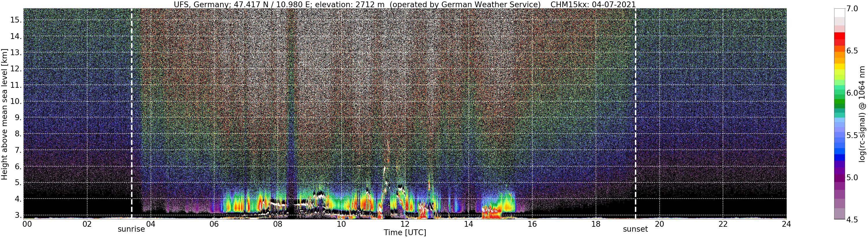Image resolution: width=868 pixels, height=238 pixels.
Task: Click the white dashed sunrise line
Action: coord(131,114)
